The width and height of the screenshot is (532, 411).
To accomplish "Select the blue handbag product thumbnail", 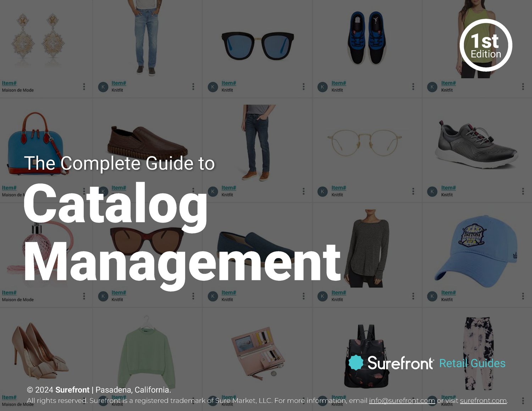I will pos(35,142).
